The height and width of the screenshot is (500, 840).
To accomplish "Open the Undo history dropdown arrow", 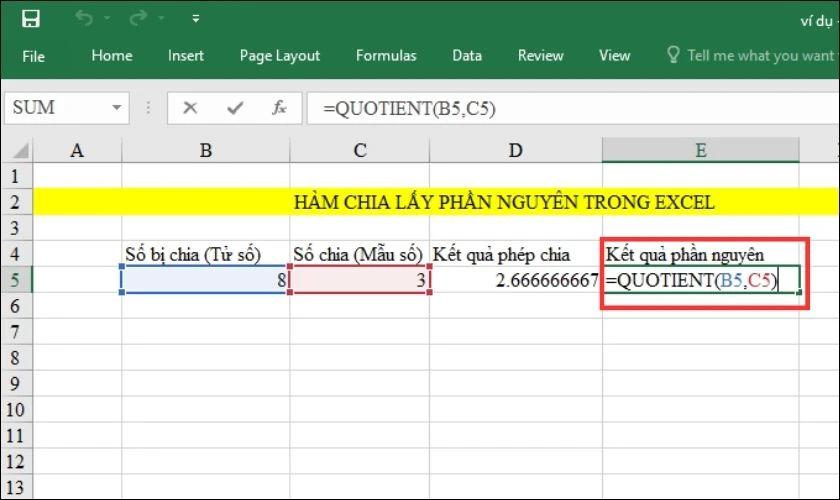I will pos(107,19).
